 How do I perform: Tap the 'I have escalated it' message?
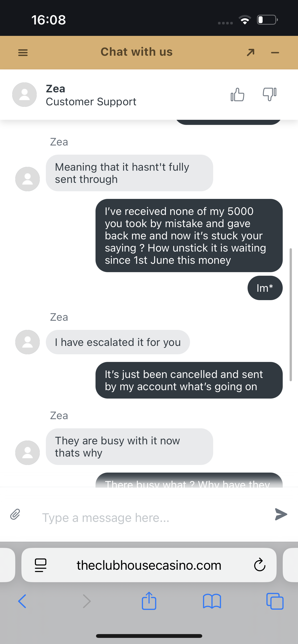click(118, 342)
